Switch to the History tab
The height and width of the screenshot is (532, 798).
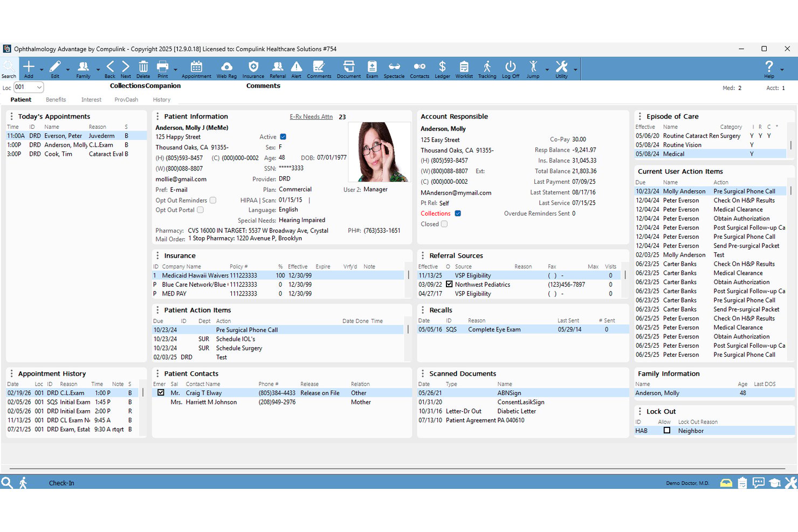click(x=161, y=100)
